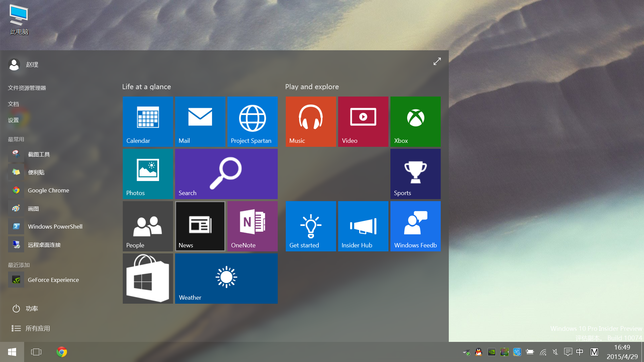Open the OneNote tile
Screen dimensions: 644x362
(252, 226)
